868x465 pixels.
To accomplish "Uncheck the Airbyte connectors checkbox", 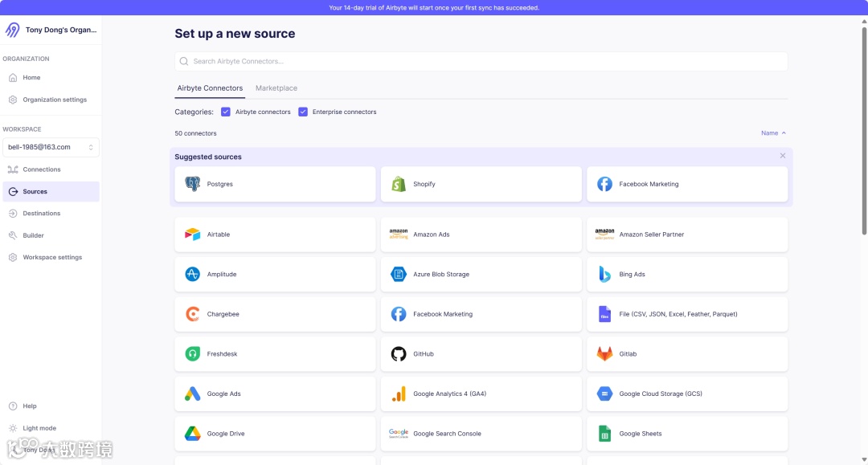I will pyautogui.click(x=225, y=112).
